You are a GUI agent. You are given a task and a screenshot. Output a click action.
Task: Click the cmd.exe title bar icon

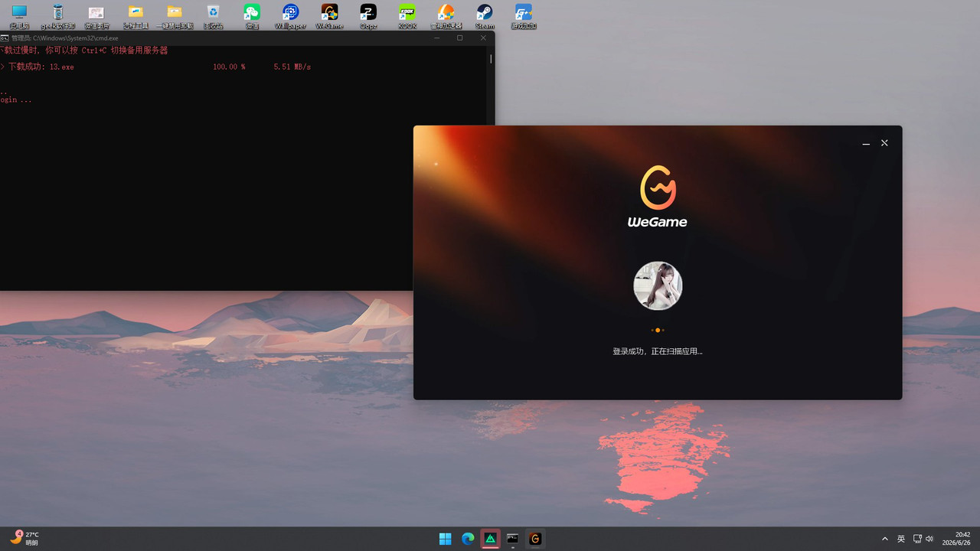click(x=5, y=37)
